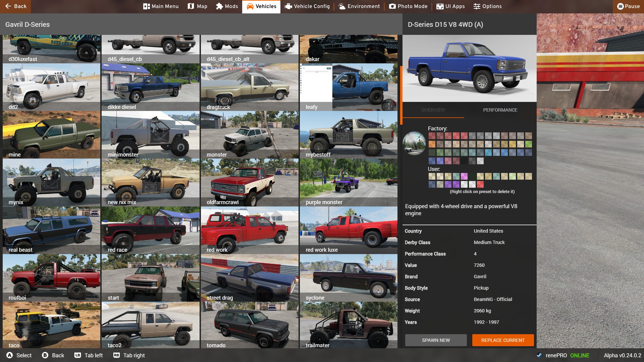The image size is (644, 362).
Task: Select the oldfarmcrawl vehicle thumbnail
Action: point(250,182)
